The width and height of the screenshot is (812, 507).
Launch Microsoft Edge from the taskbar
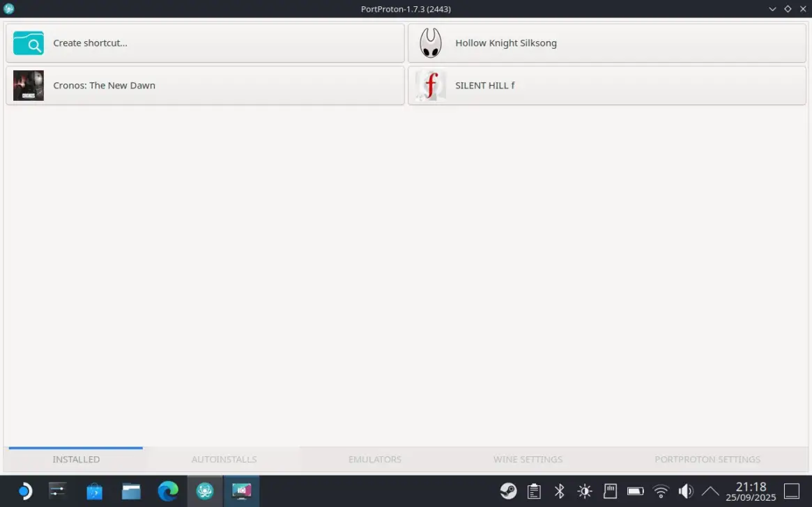coord(168,492)
